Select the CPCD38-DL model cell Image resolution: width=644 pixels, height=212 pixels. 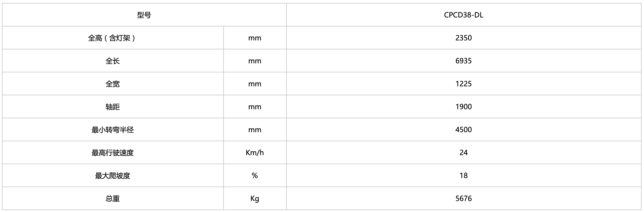pyautogui.click(x=463, y=15)
